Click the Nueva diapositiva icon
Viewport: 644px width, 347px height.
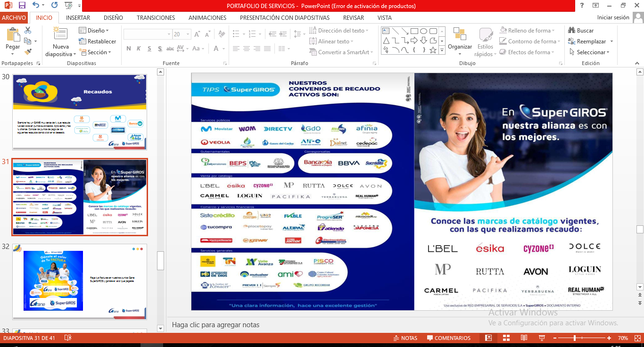pos(60,34)
